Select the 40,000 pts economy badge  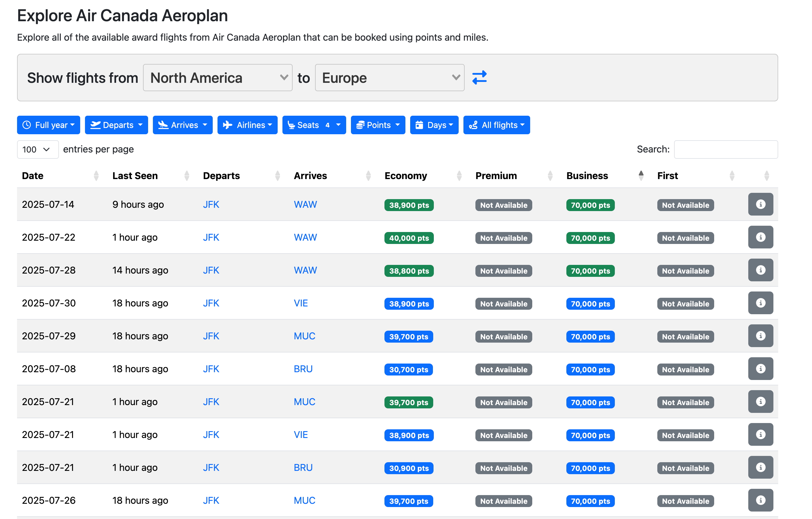tap(409, 238)
